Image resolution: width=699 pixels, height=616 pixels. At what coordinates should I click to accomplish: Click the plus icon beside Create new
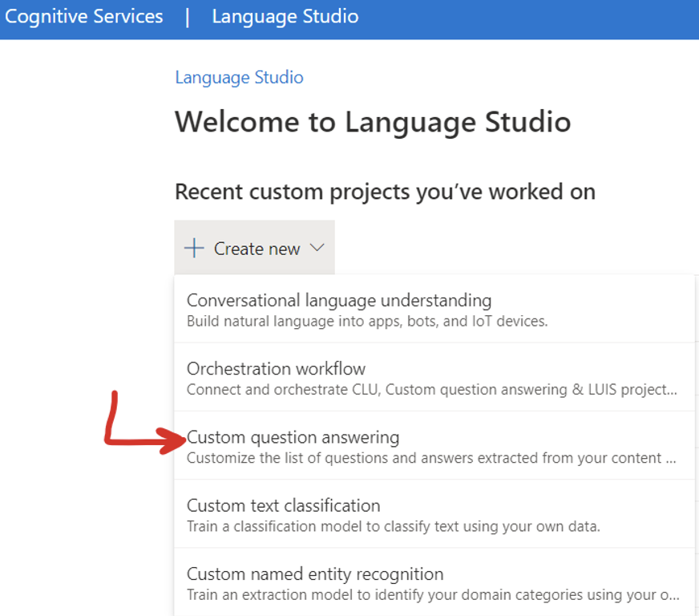tap(194, 248)
